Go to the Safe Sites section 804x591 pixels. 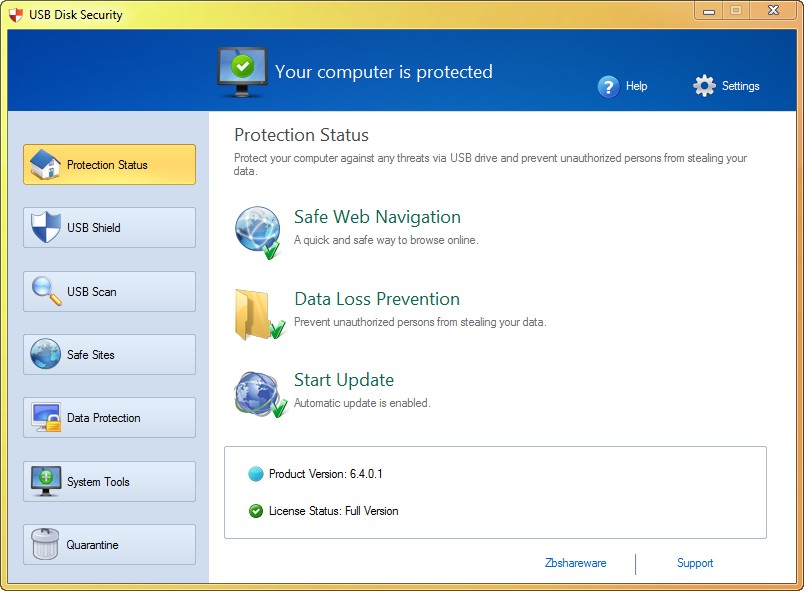click(109, 354)
